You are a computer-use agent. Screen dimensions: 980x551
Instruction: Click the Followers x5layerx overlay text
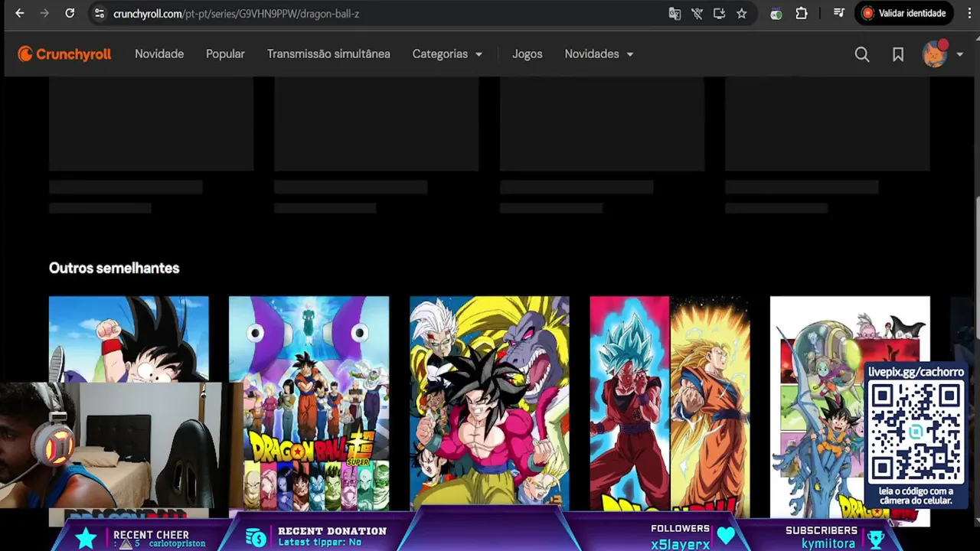click(680, 536)
